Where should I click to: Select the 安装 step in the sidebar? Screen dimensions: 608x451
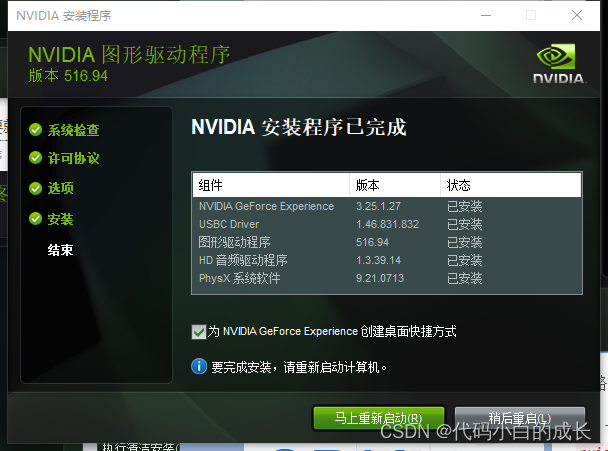pyautogui.click(x=60, y=219)
